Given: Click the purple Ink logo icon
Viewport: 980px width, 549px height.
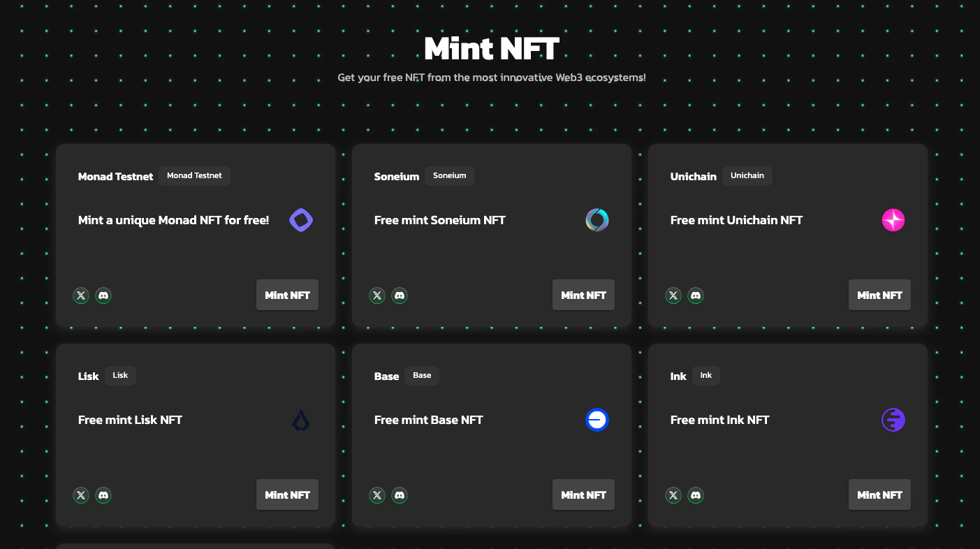Looking at the screenshot, I should [x=893, y=420].
